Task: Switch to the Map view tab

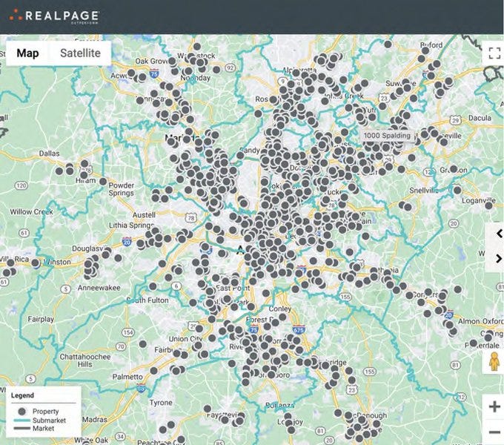Action: [x=27, y=53]
